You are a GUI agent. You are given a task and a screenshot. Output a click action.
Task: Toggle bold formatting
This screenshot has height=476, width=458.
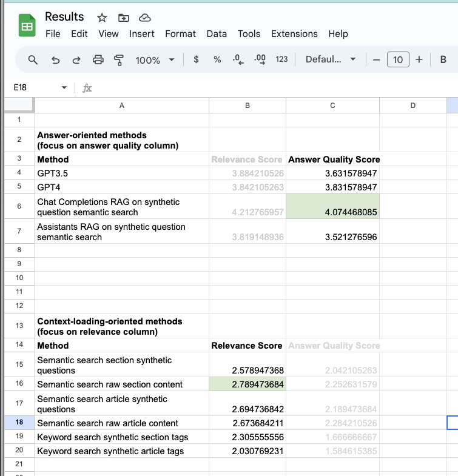tap(443, 59)
